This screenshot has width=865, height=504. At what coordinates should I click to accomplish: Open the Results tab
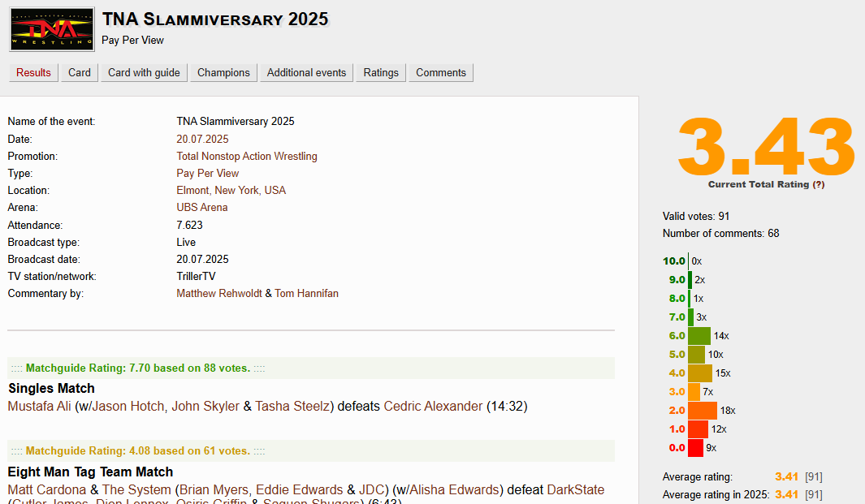tap(33, 73)
